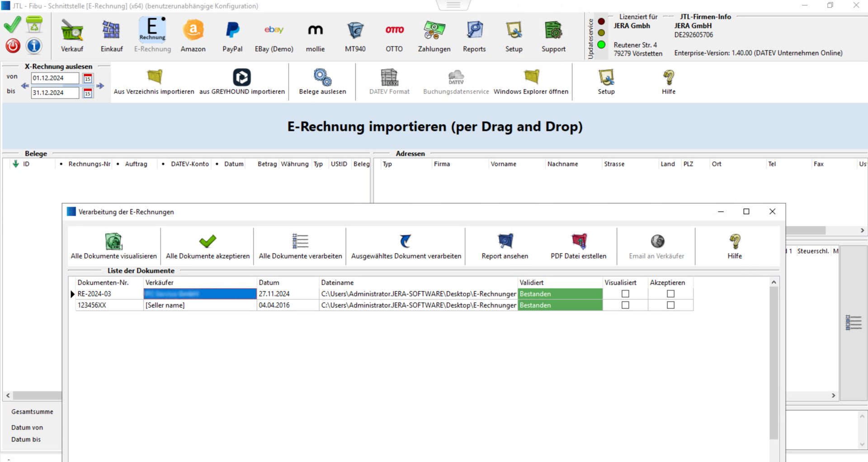Click aus GREYHOUND importieren icon
The height and width of the screenshot is (462, 868).
(242, 78)
